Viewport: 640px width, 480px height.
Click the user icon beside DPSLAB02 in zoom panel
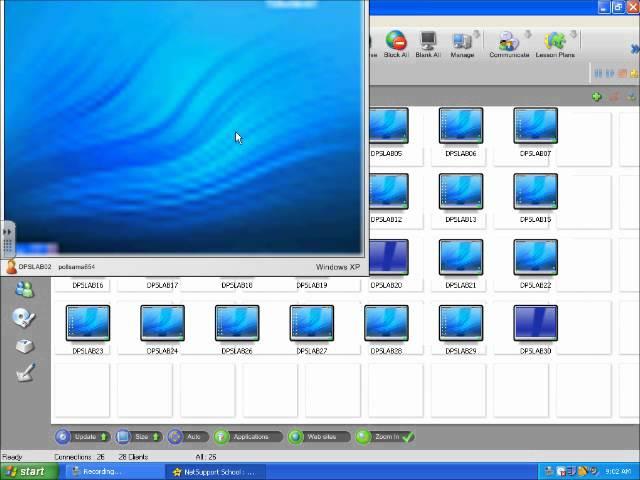(11, 267)
